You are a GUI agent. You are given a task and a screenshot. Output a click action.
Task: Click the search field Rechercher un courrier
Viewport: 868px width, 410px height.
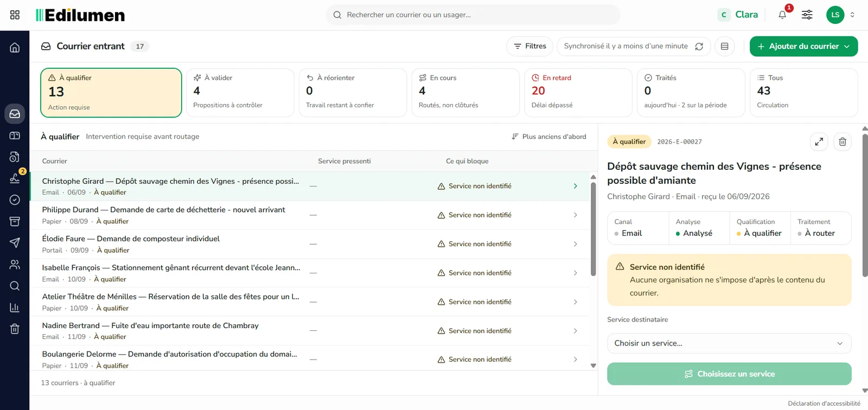pos(473,15)
